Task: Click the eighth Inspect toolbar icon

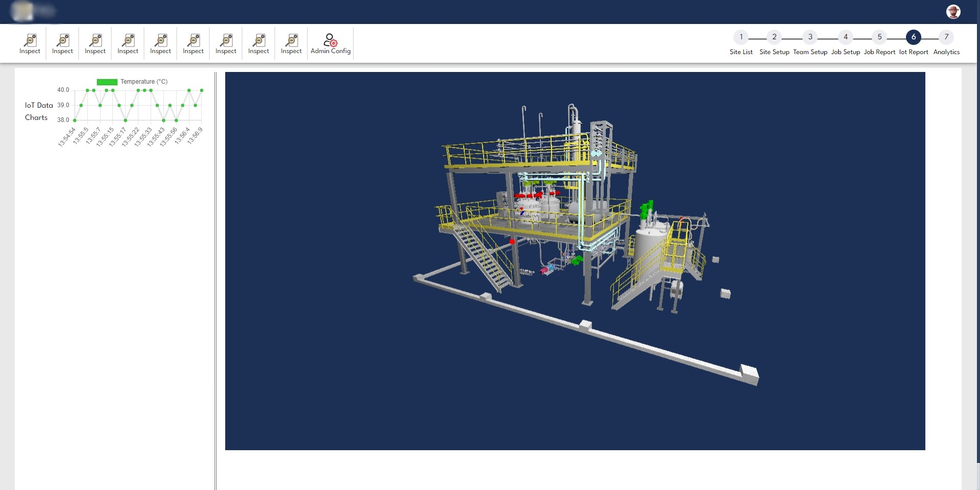Action: [x=259, y=44]
